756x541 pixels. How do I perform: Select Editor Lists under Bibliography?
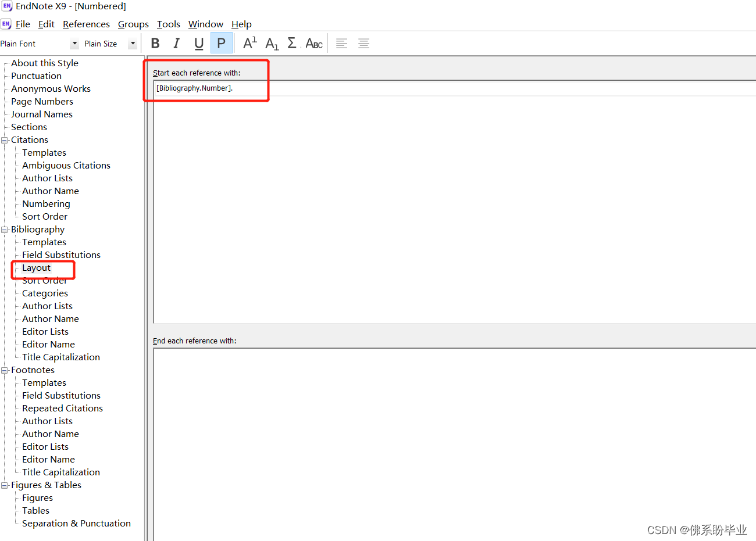pos(45,332)
